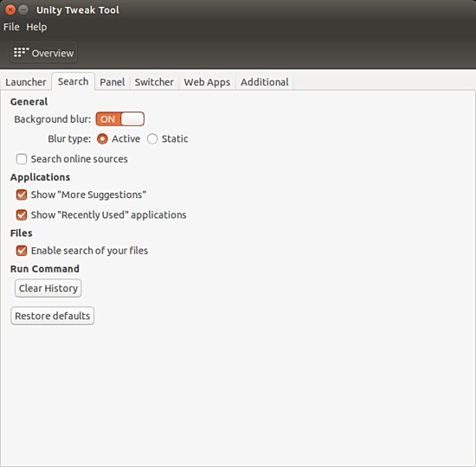Image resolution: width=476 pixels, height=467 pixels.
Task: Go to the Switcher tab
Action: click(154, 82)
